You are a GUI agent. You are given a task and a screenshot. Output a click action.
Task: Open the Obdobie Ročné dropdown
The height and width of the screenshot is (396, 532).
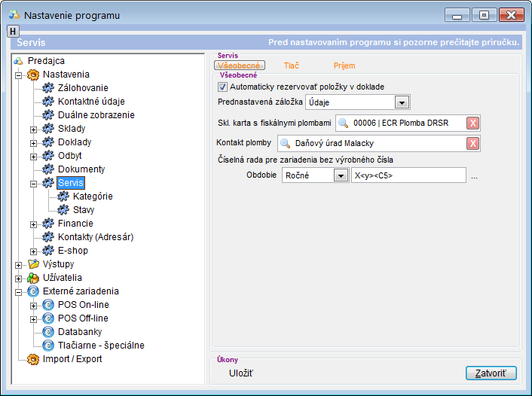tap(339, 175)
